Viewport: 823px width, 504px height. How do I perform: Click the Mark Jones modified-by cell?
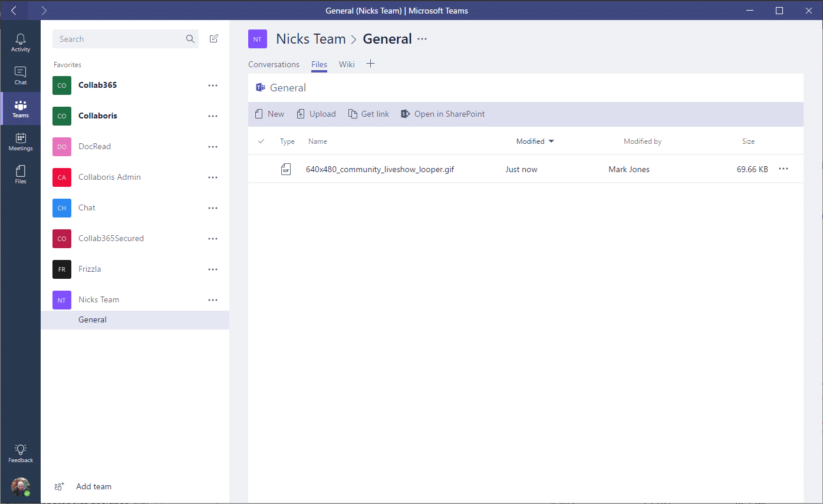pyautogui.click(x=629, y=169)
